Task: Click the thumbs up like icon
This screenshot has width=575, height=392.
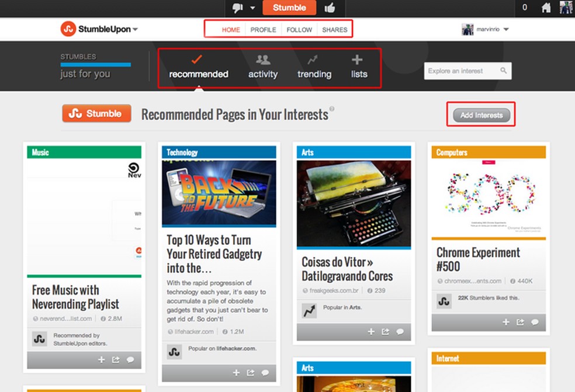Action: 330,8
